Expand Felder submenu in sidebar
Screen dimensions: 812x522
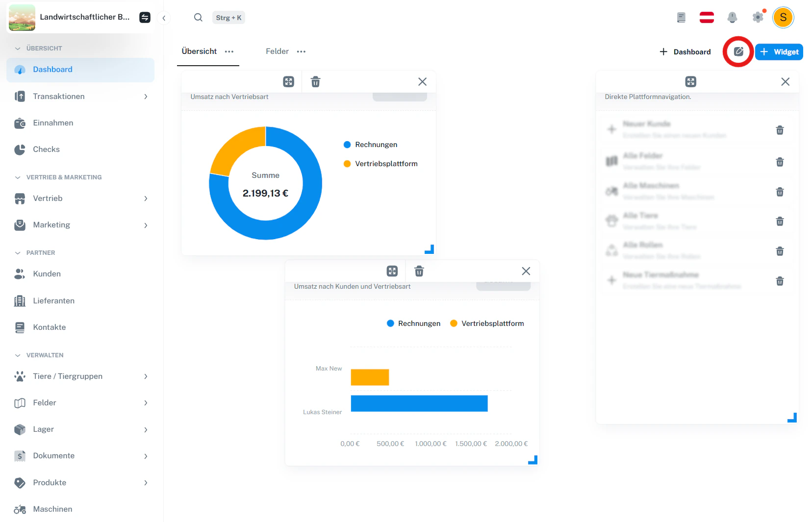pos(146,403)
